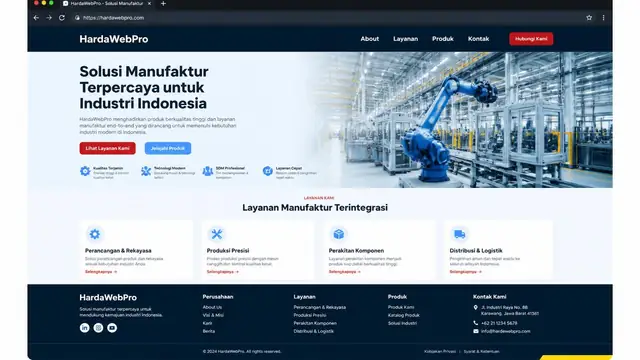
Task: Click the footer HardaWebPro logo
Action: 108,298
